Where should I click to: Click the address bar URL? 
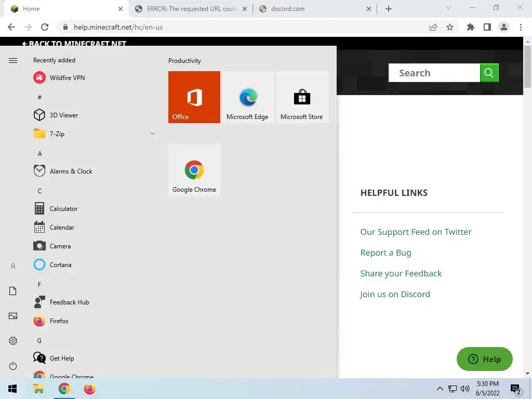pyautogui.click(x=118, y=27)
